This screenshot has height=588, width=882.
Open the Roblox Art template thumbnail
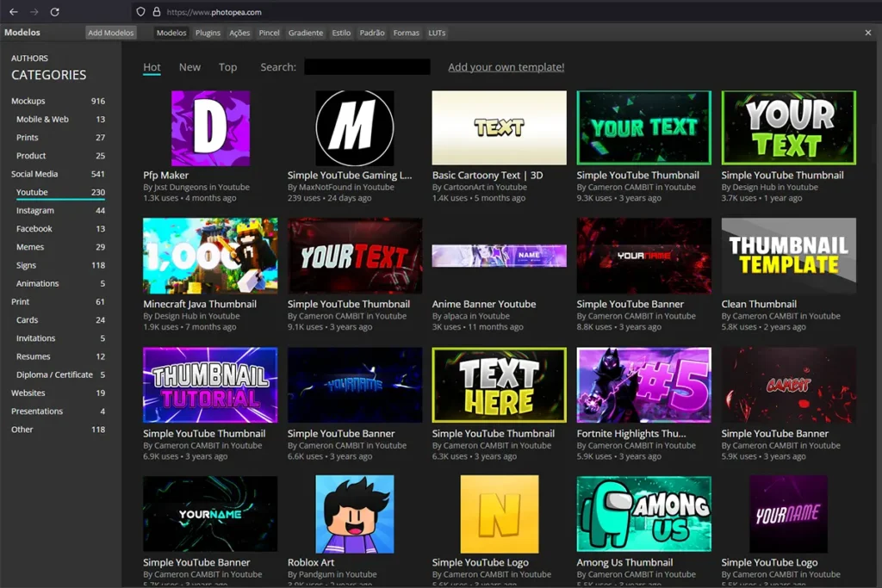(354, 514)
